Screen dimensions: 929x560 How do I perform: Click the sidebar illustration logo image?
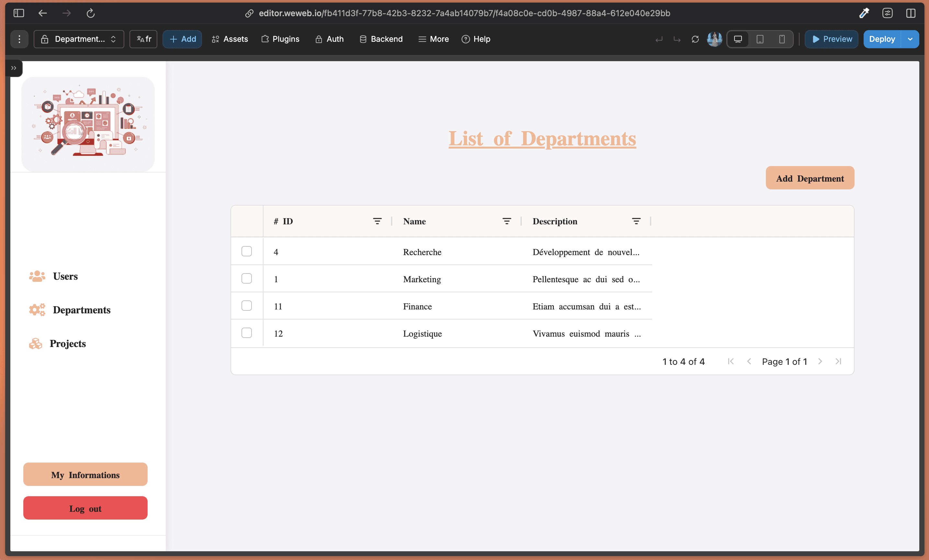88,124
